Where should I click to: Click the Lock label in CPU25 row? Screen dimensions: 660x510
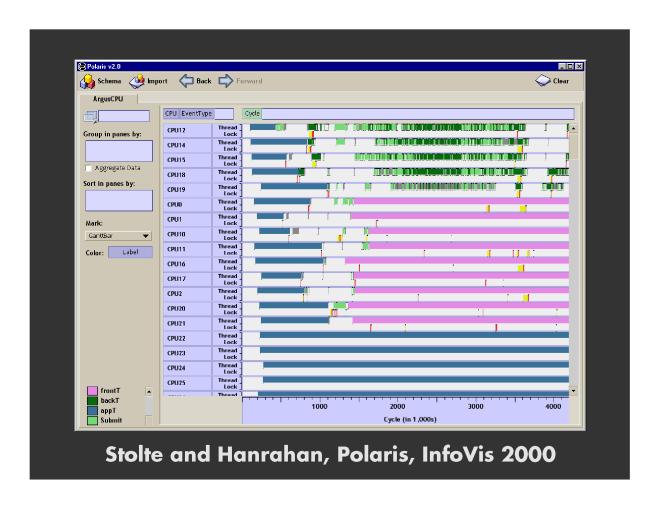pyautogui.click(x=230, y=386)
